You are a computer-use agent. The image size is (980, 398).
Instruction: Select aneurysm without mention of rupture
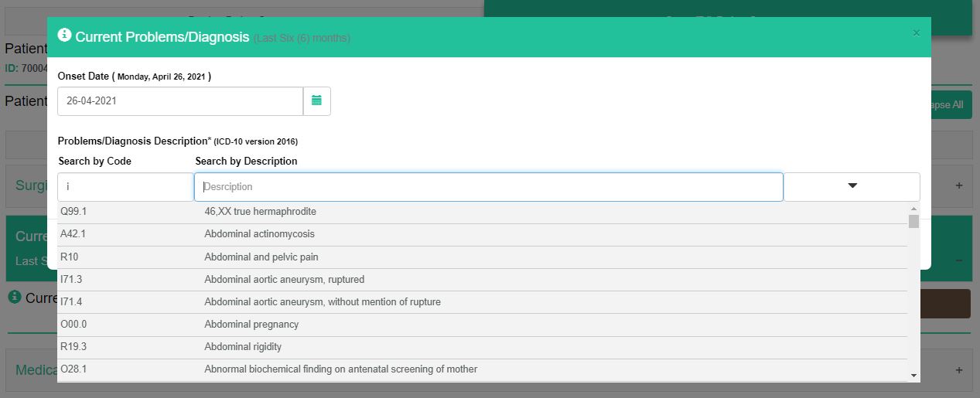[x=322, y=302]
